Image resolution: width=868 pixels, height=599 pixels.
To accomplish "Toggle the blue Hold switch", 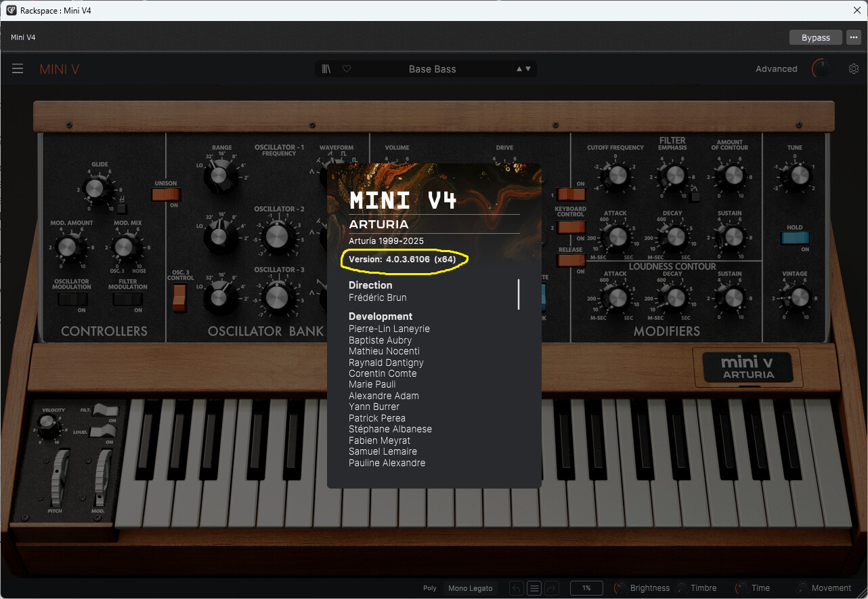I will tap(794, 238).
